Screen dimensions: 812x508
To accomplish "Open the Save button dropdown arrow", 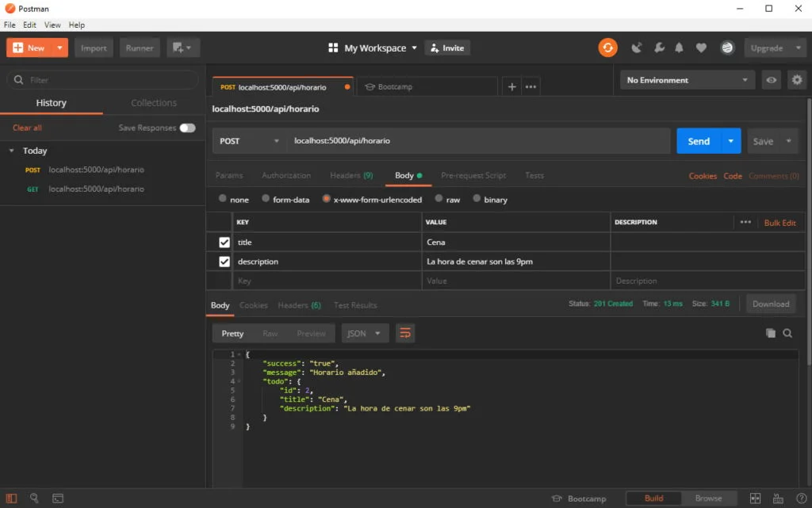I will pyautogui.click(x=789, y=141).
